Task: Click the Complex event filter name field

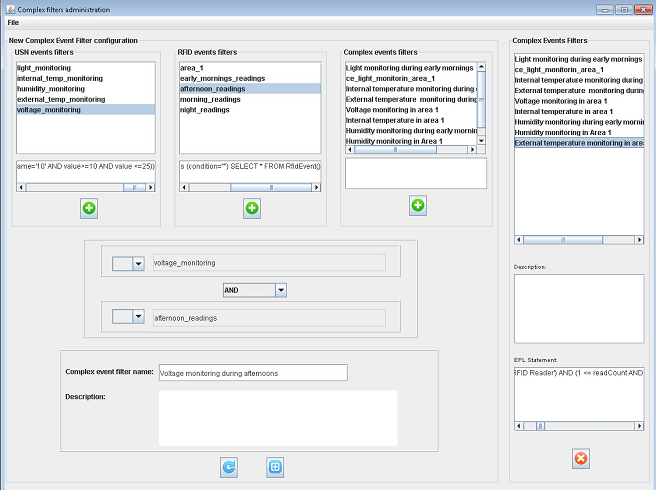Action: click(x=252, y=372)
